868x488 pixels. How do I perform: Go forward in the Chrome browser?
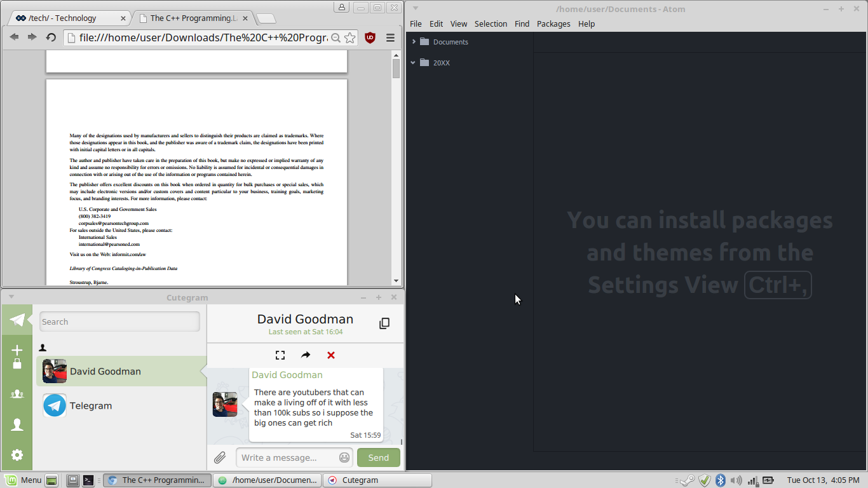32,37
